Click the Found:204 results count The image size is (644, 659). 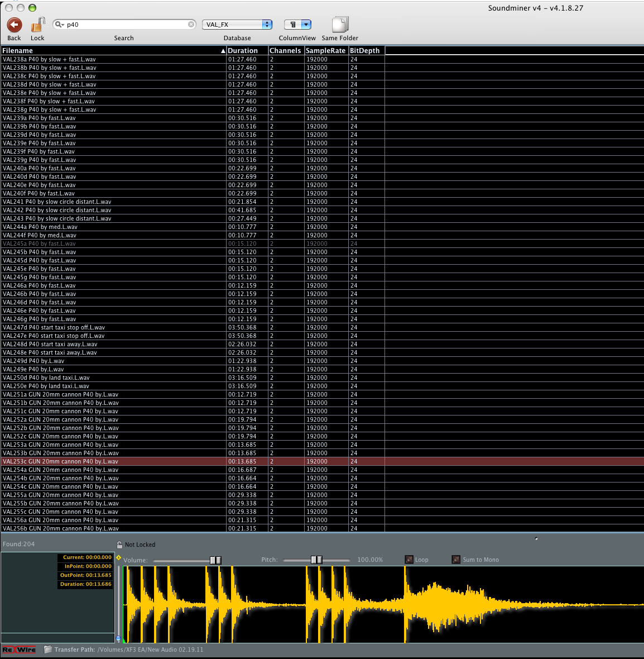pos(19,544)
